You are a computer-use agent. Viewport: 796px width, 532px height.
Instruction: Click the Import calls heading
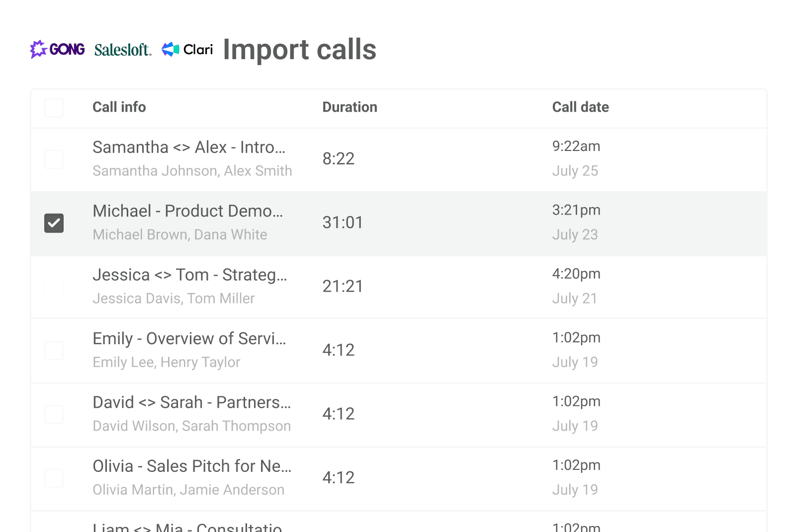(x=300, y=50)
